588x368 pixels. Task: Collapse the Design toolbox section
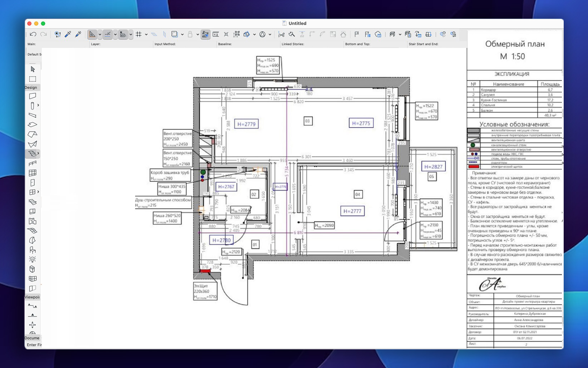click(31, 87)
